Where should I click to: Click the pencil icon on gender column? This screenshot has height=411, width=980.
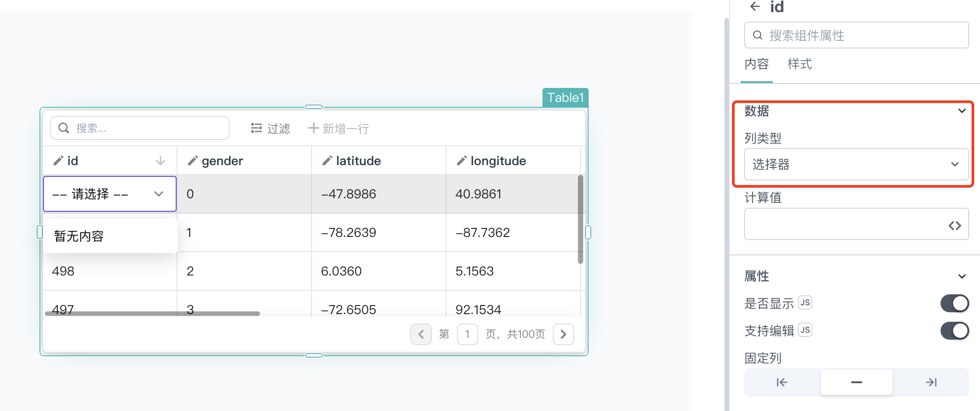pyautogui.click(x=193, y=161)
